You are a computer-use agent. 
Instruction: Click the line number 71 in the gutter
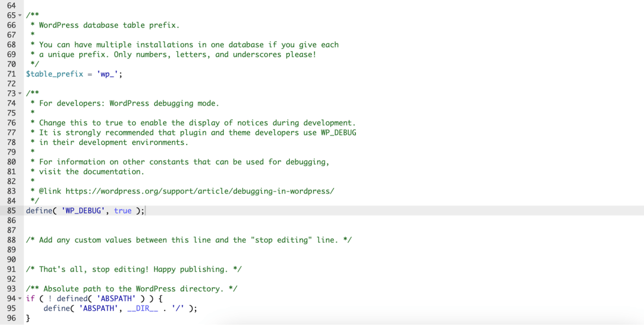click(x=11, y=74)
